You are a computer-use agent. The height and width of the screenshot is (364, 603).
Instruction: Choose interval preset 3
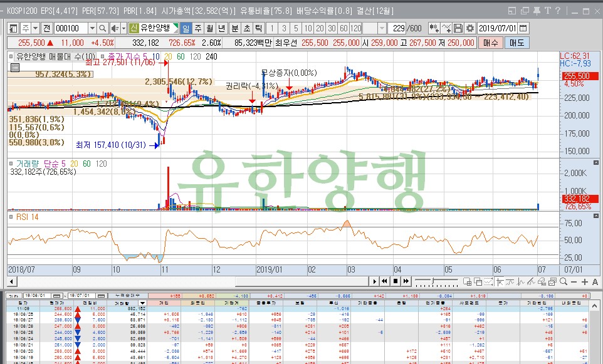(284, 28)
